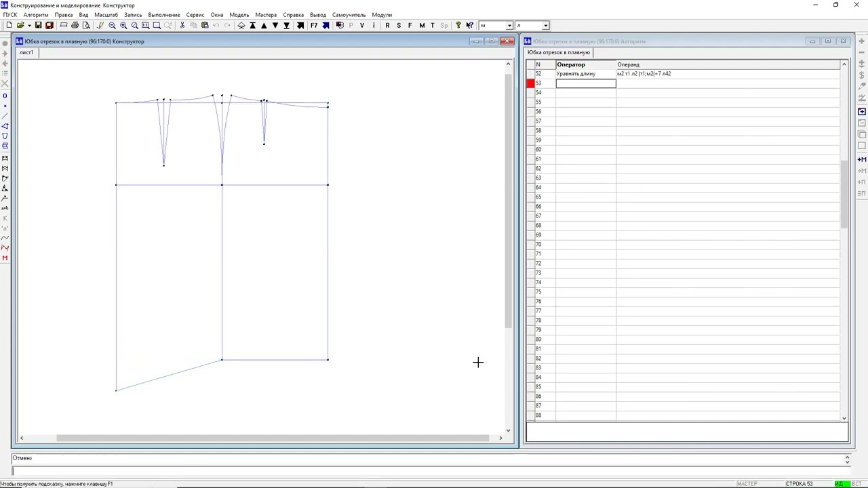Click the '+M' icon on right sidebar
The height and width of the screenshot is (488, 868).
(x=862, y=159)
